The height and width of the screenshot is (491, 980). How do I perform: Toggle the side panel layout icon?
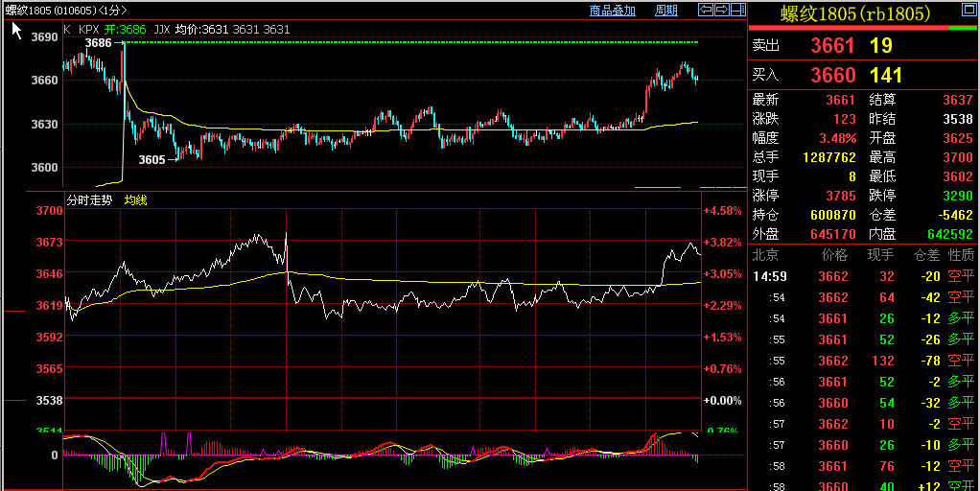[736, 10]
